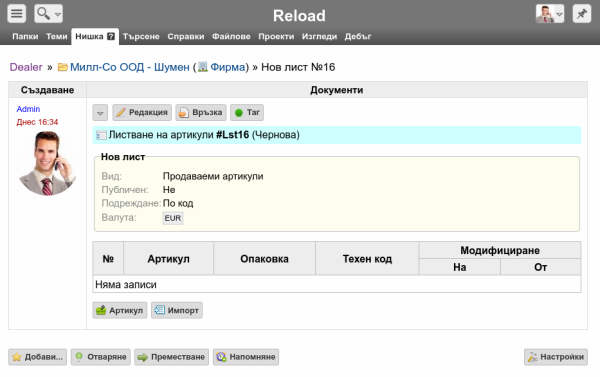Click the green dot tag icon
Image resolution: width=600 pixels, height=377 pixels.
point(239,113)
